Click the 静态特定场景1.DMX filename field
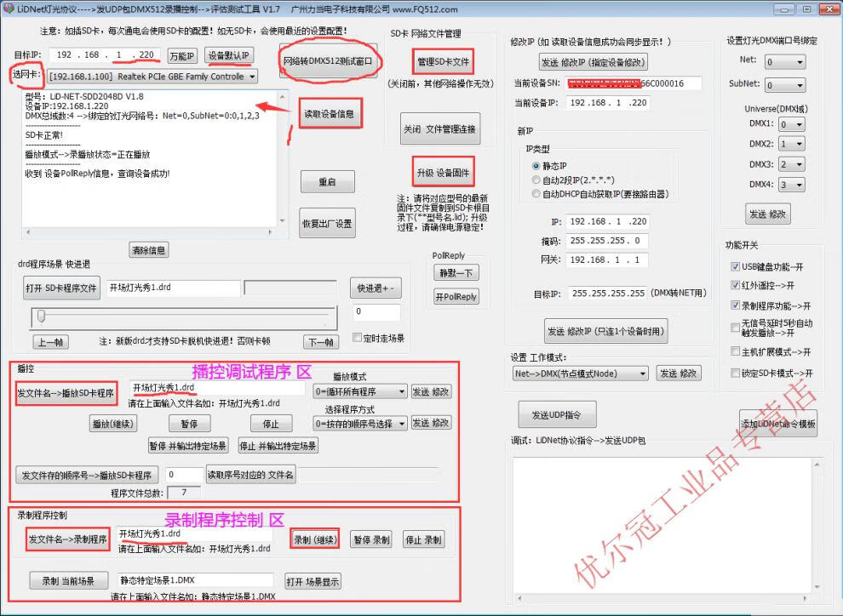843x616 pixels. pos(196,580)
